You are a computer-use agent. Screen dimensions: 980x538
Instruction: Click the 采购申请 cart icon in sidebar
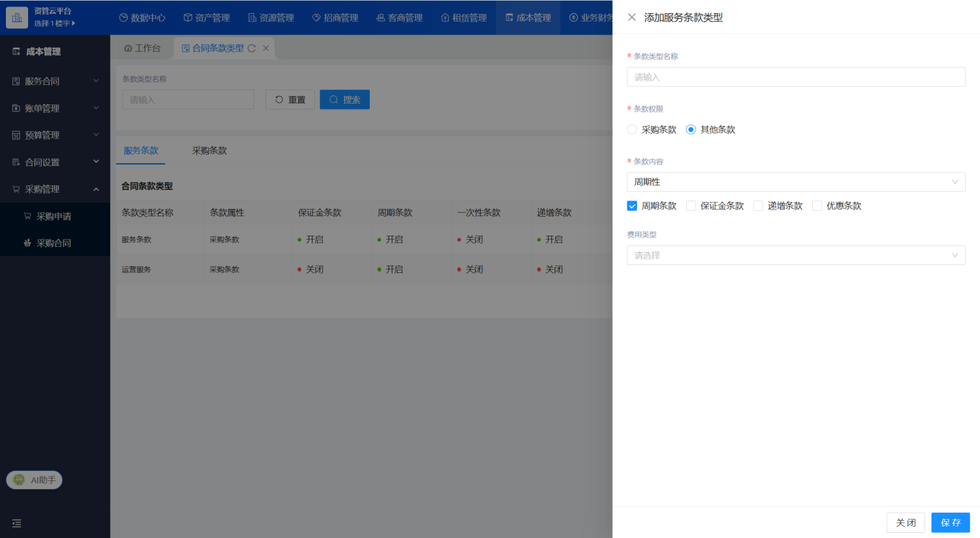(27, 216)
